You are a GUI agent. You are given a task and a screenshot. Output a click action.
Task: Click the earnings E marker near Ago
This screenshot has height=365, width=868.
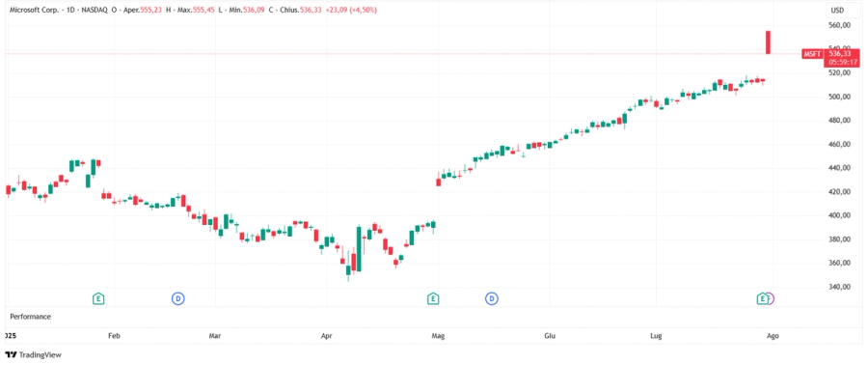763,299
